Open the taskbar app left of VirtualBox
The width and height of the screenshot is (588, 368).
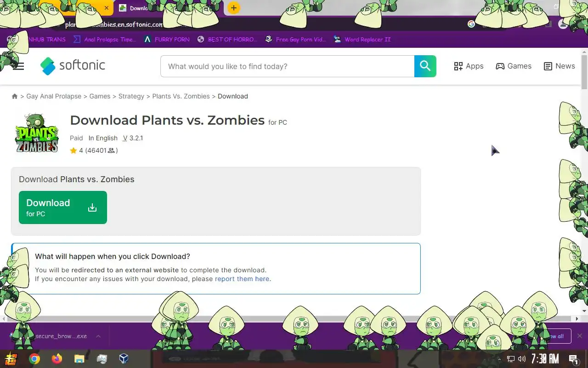pos(102,359)
